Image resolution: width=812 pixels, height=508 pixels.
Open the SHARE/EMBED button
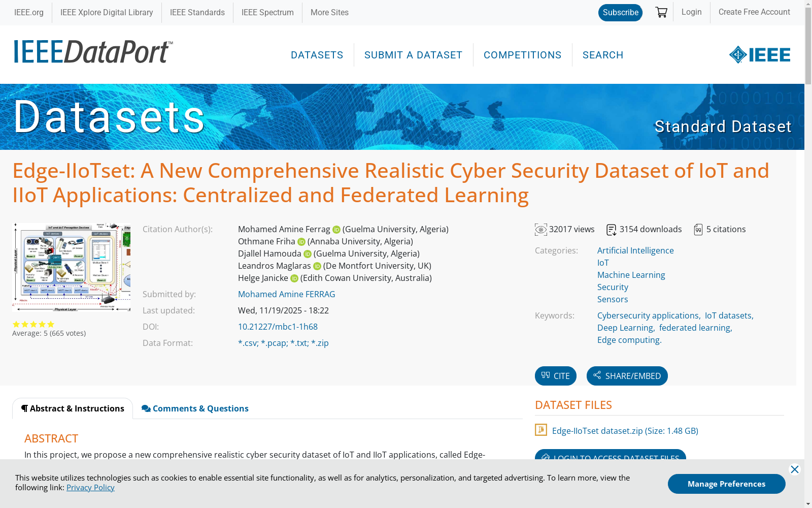coord(627,376)
